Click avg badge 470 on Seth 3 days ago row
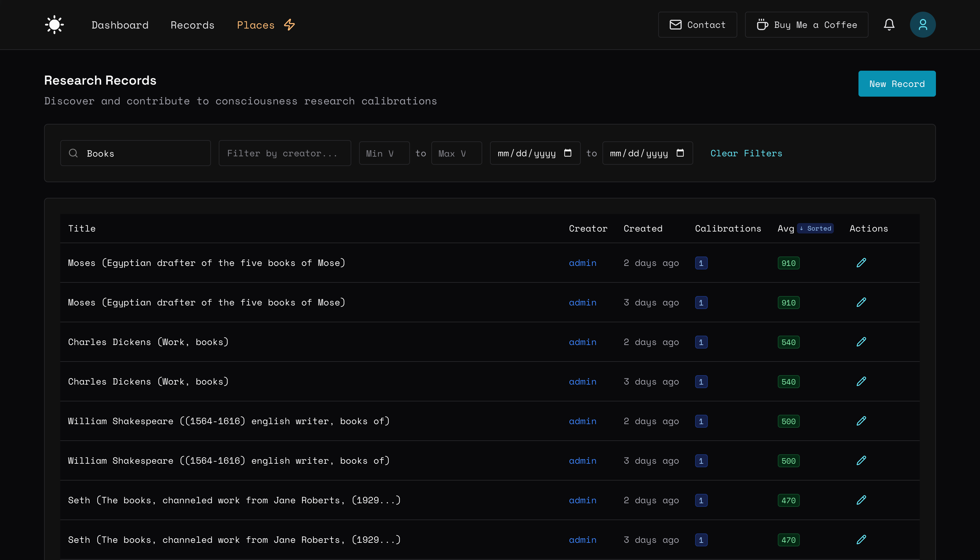This screenshot has width=980, height=560. point(788,540)
